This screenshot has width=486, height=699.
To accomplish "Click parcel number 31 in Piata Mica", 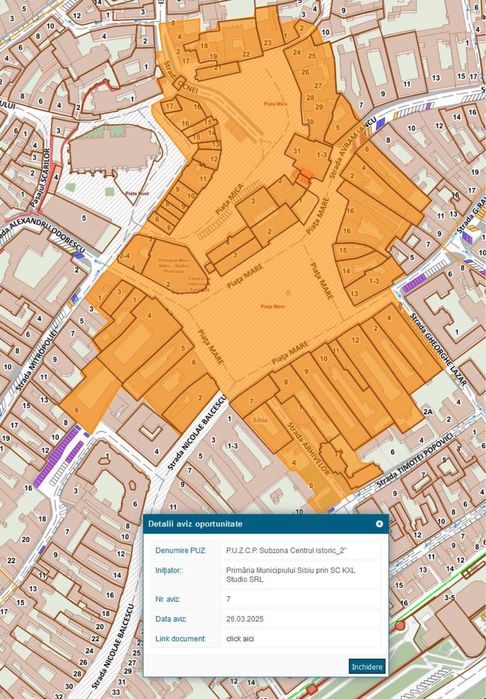I will pos(297,151).
